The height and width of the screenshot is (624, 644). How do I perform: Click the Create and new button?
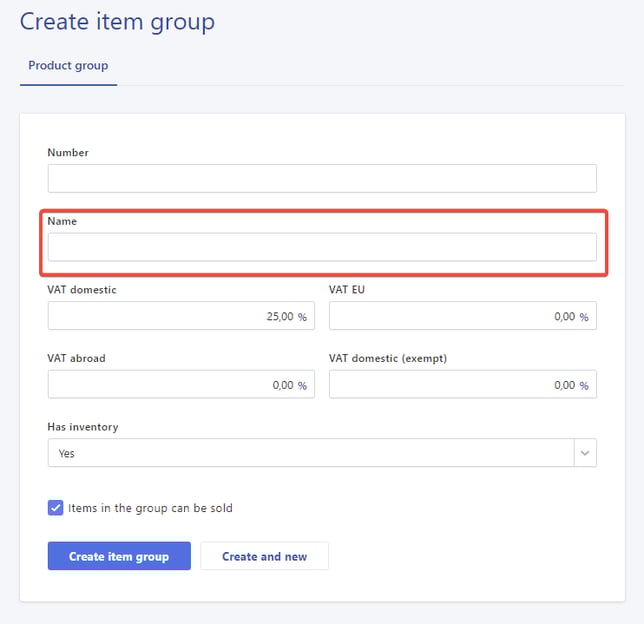pos(264,556)
